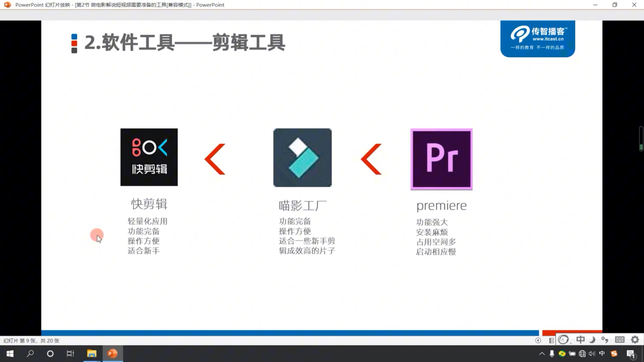This screenshot has width=644, height=362.
Task: Click the 快剪辑 caption text
Action: pos(149,204)
